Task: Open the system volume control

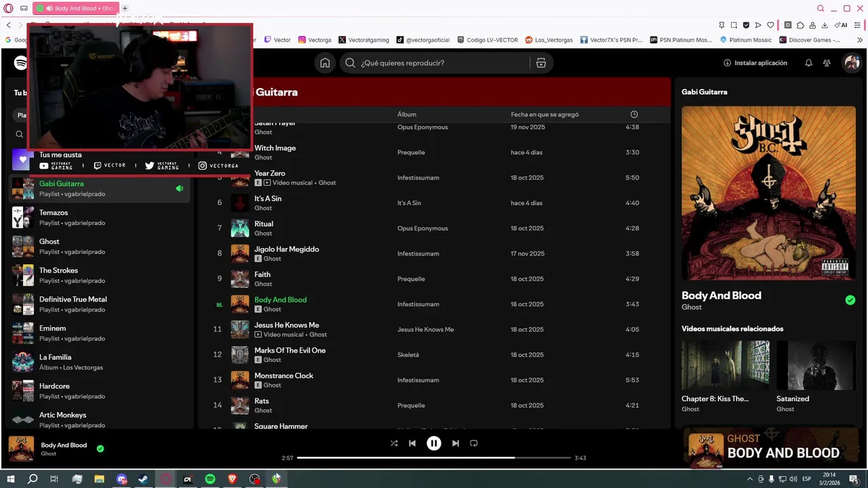Action: (x=793, y=479)
